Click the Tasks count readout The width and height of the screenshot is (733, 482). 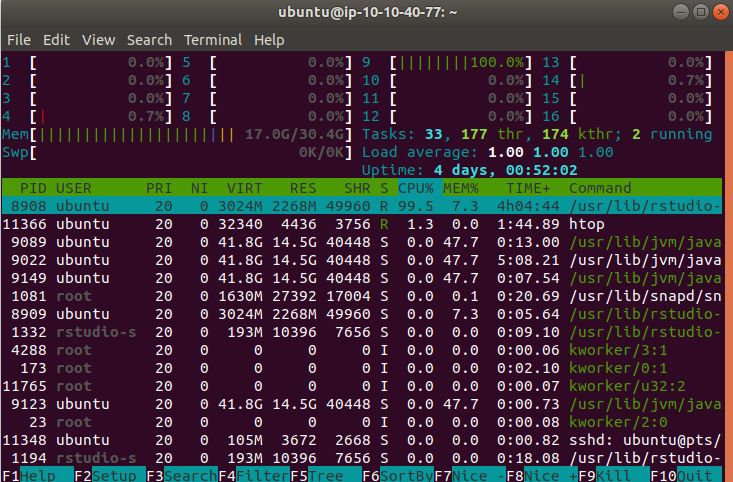point(537,135)
